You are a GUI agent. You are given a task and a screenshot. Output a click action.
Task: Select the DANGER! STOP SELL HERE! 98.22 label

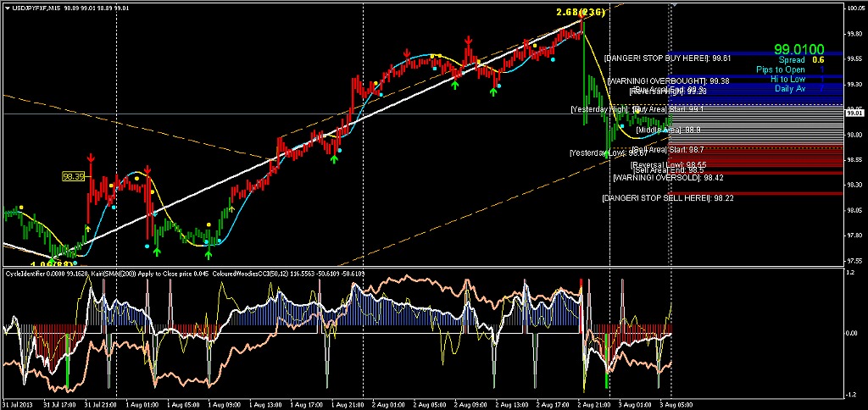tap(668, 197)
